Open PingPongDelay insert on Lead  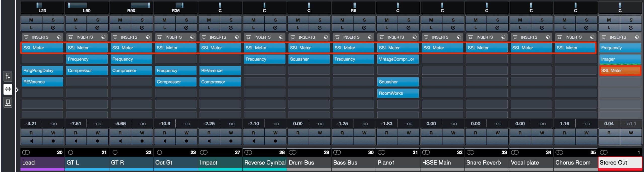(42, 71)
